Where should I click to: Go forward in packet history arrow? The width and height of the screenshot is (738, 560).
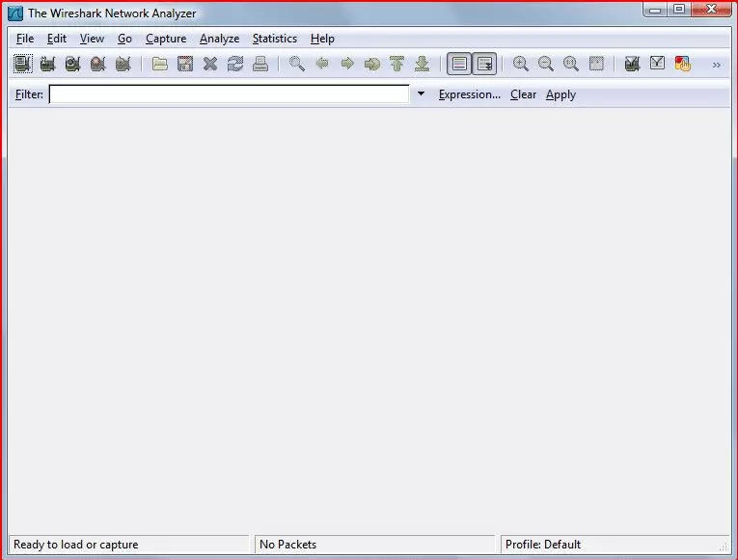click(347, 63)
